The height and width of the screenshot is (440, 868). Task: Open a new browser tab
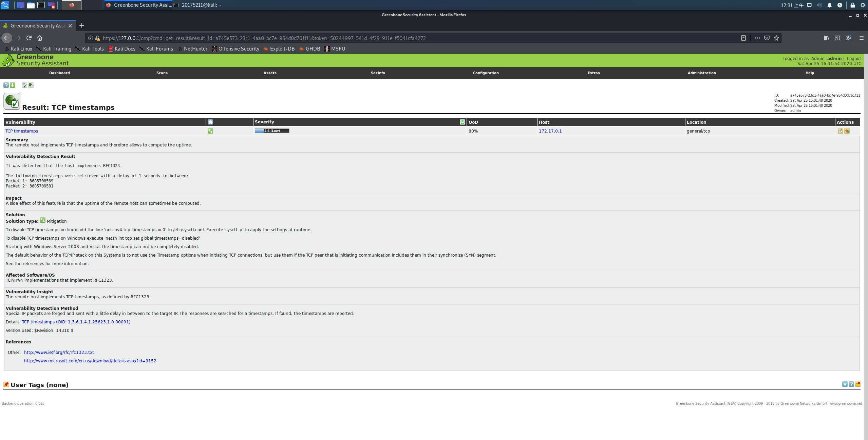(x=81, y=25)
